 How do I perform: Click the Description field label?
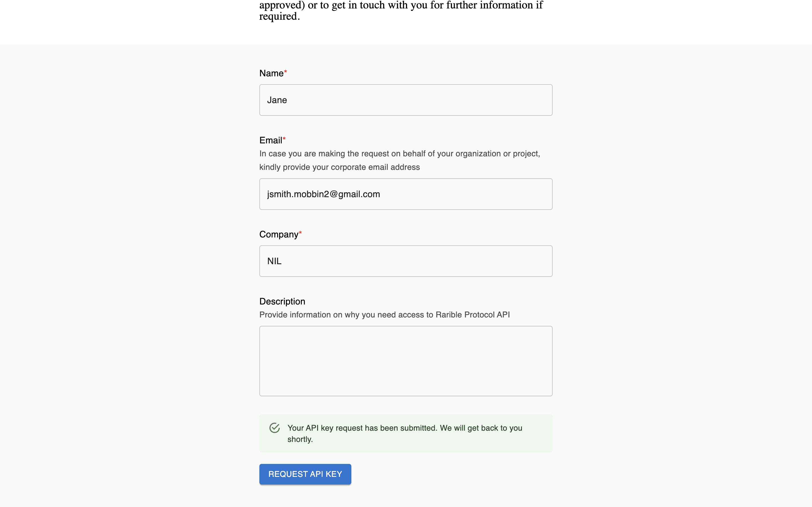282,301
